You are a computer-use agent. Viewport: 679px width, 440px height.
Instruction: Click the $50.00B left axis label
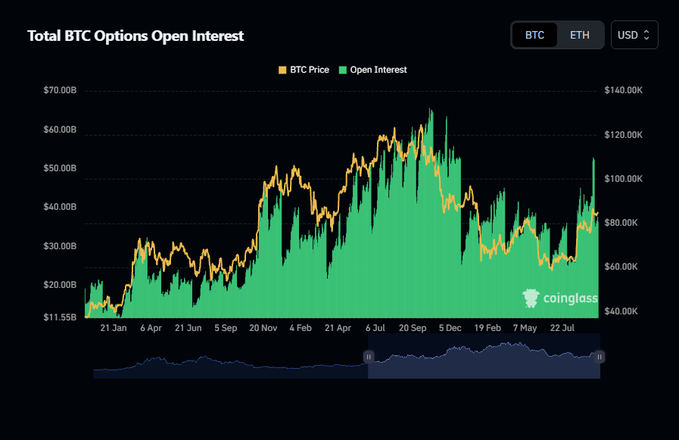[60, 168]
